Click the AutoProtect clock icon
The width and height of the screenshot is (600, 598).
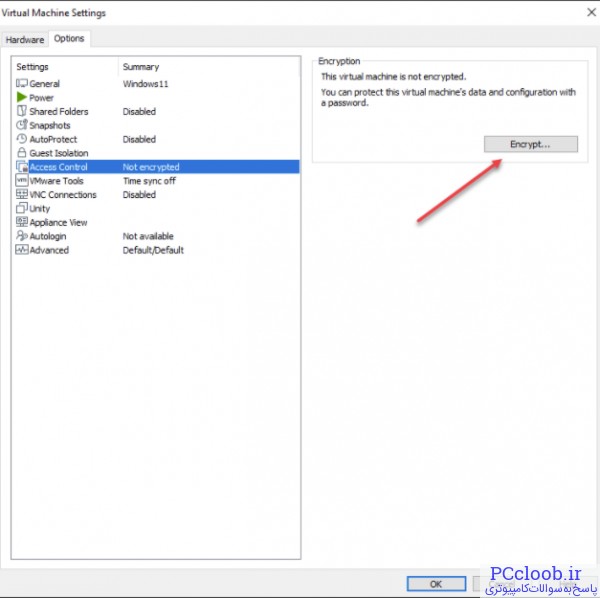[22, 139]
